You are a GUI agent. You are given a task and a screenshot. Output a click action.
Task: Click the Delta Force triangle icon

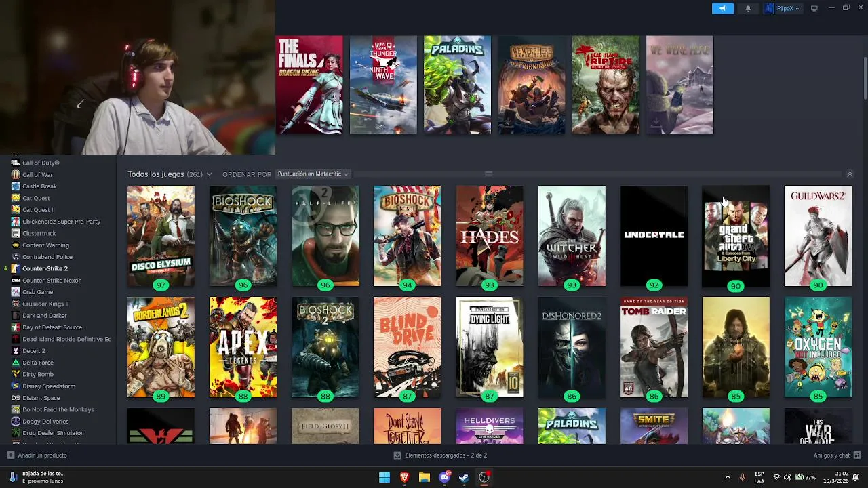(x=16, y=363)
